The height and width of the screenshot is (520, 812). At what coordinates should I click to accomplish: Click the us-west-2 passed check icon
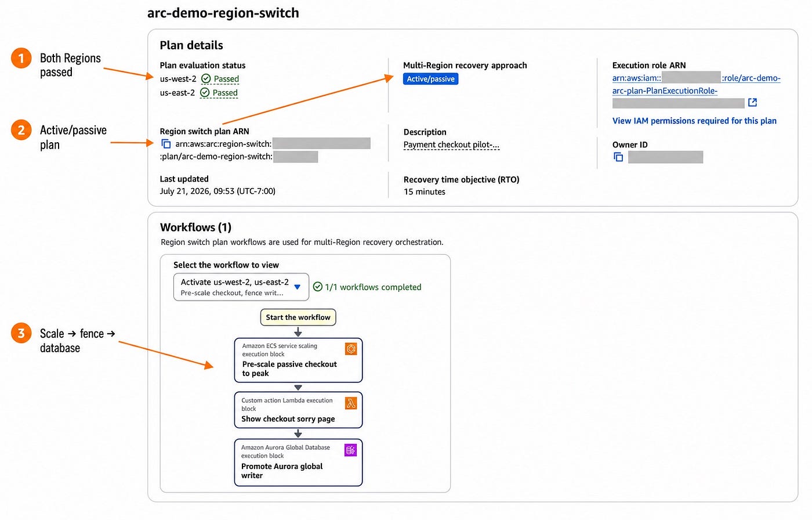coord(206,79)
